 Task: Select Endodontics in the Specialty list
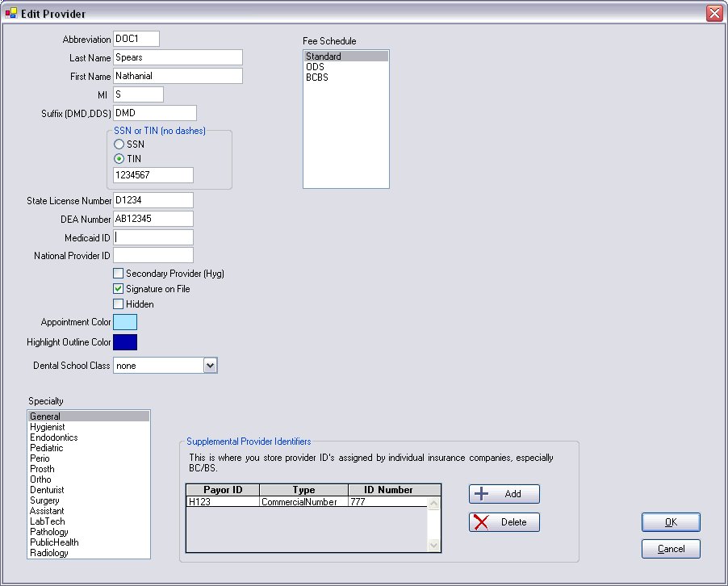(x=52, y=437)
